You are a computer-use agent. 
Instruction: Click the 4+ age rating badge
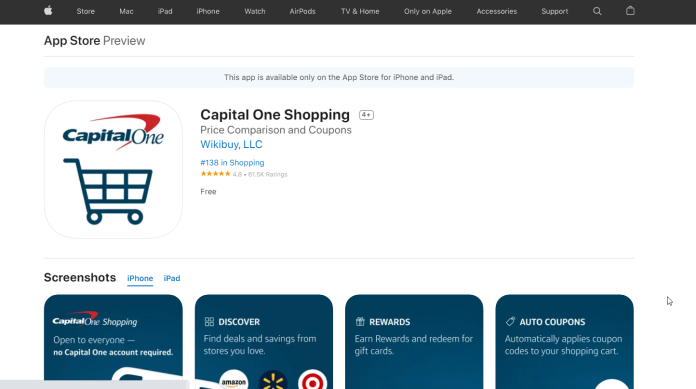click(366, 115)
